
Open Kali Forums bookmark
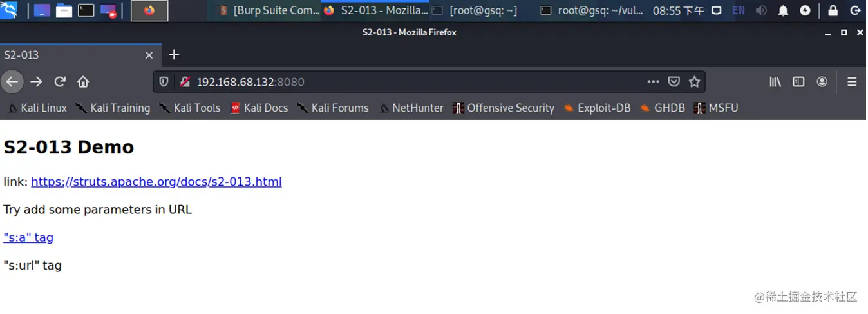pos(333,108)
